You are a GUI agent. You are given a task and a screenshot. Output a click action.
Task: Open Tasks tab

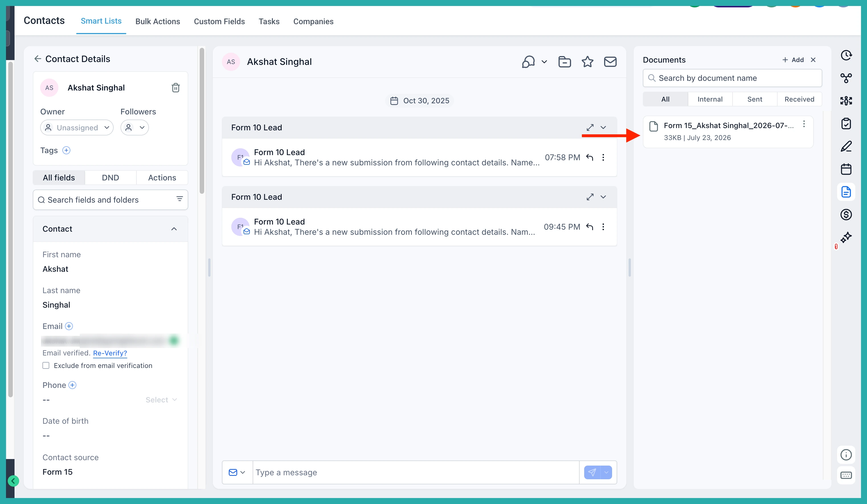[269, 21]
